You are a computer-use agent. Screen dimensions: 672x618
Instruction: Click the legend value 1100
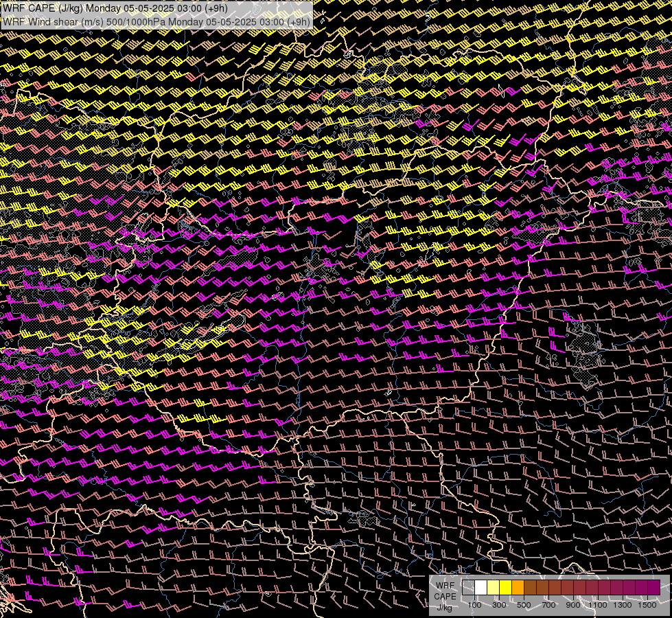(597, 605)
